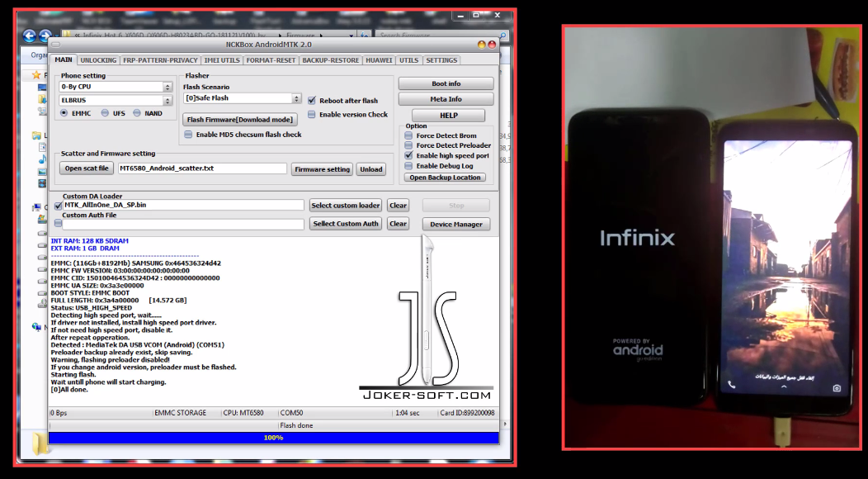Open the IMEI UTILS tab
The width and height of the screenshot is (868, 479).
coord(222,59)
